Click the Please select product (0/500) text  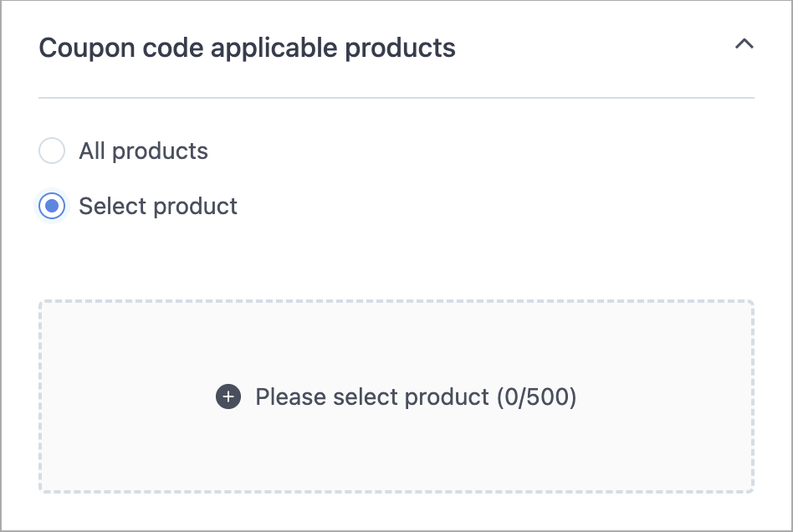(416, 397)
